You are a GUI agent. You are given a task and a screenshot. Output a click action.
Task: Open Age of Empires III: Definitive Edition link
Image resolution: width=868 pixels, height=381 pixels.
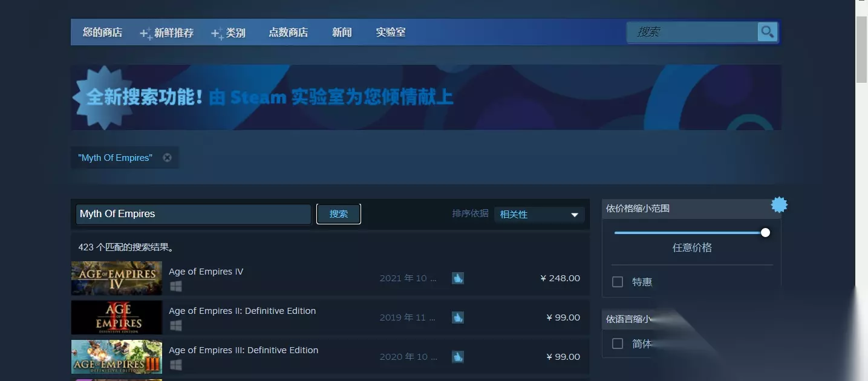[243, 350]
